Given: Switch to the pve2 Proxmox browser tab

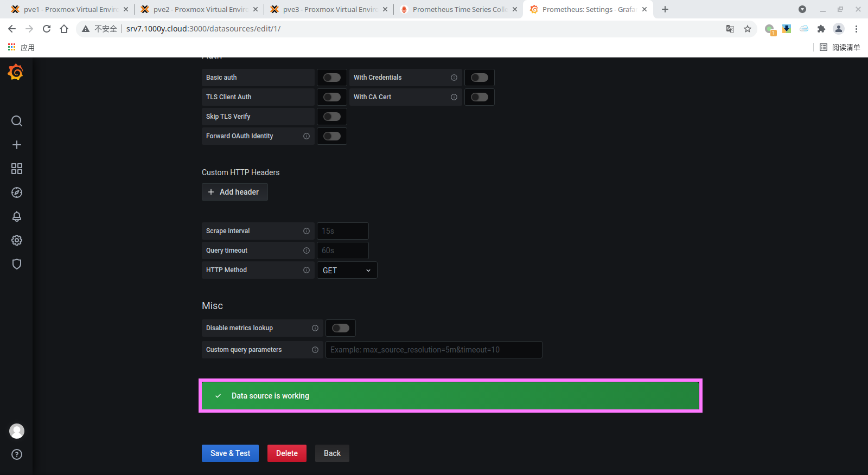Looking at the screenshot, I should [x=199, y=9].
